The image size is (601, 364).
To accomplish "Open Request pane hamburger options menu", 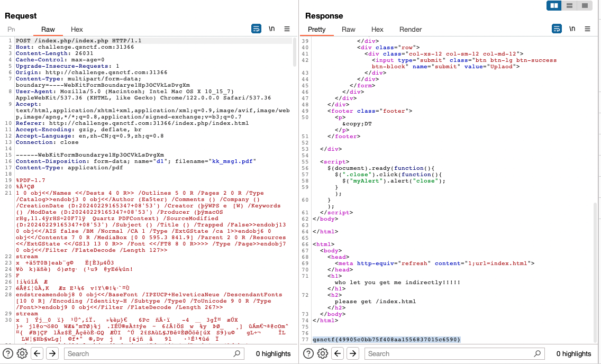I will [x=287, y=29].
